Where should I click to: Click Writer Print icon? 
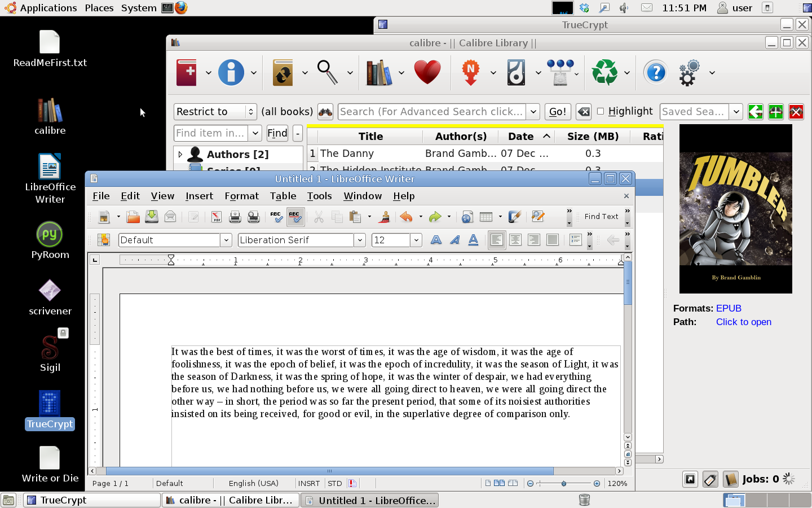[235, 217]
